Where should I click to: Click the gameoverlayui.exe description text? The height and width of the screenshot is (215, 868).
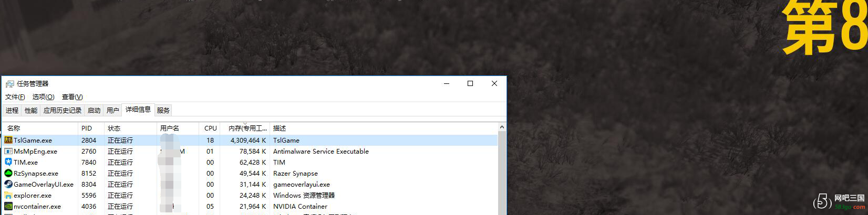click(x=302, y=184)
